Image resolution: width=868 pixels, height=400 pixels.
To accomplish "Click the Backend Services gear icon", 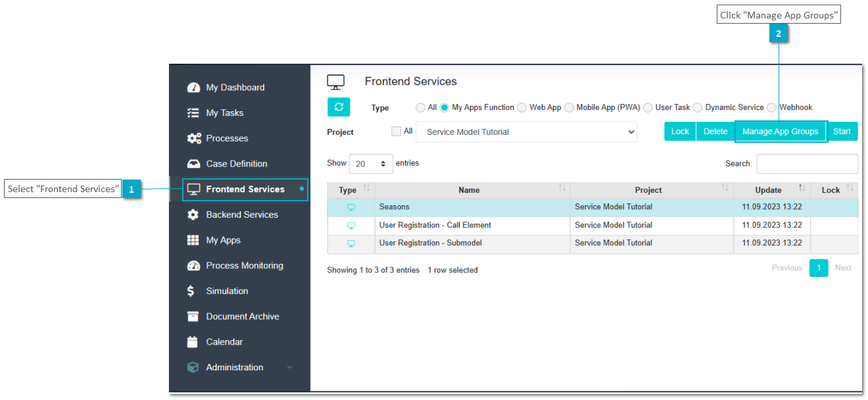I will pyautogui.click(x=193, y=214).
